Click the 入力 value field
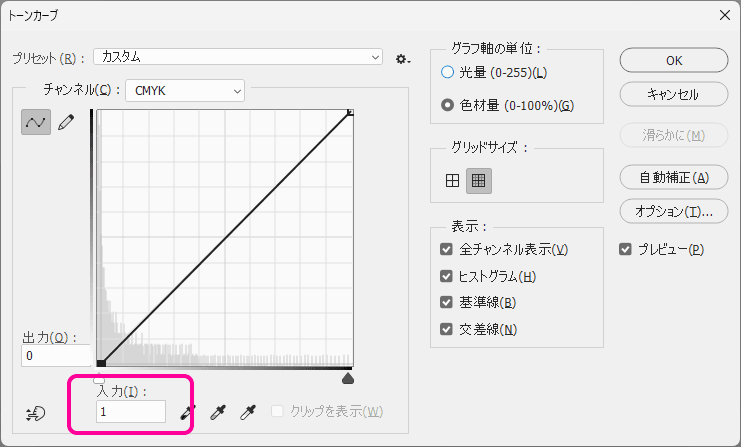741x447 pixels. tap(131, 412)
